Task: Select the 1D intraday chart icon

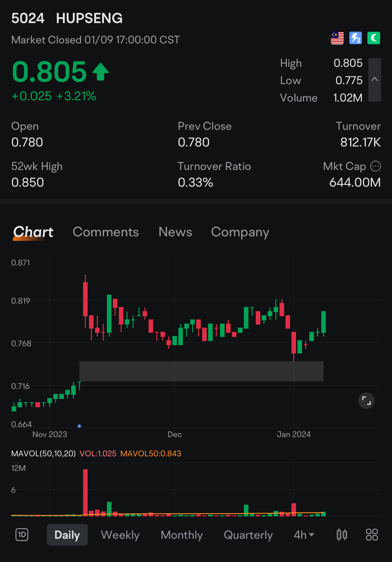Action: pos(22,535)
